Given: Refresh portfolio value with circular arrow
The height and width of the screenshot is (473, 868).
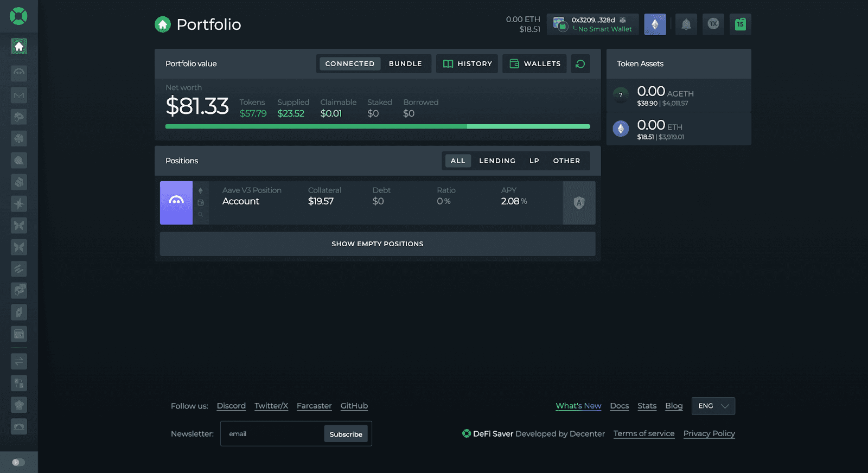Looking at the screenshot, I should tap(580, 63).
